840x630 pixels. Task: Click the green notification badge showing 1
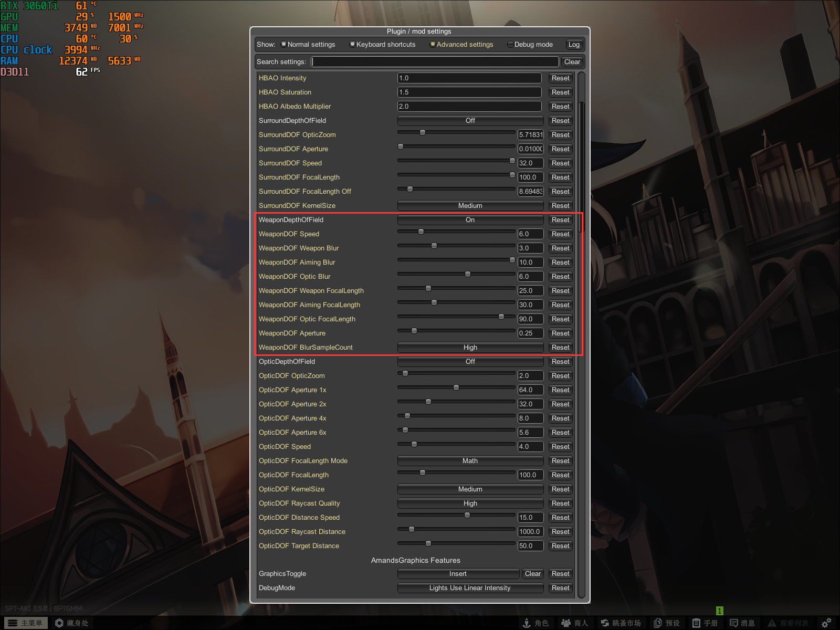[719, 611]
